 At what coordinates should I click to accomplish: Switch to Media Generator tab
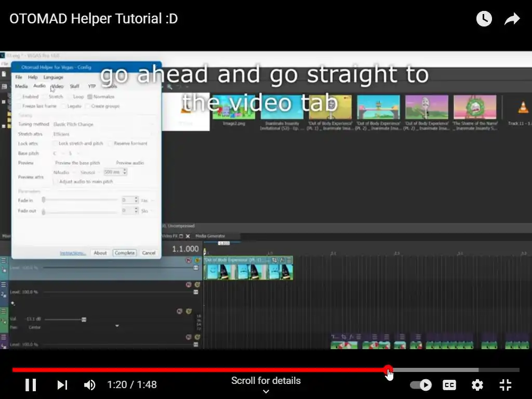tap(210, 236)
